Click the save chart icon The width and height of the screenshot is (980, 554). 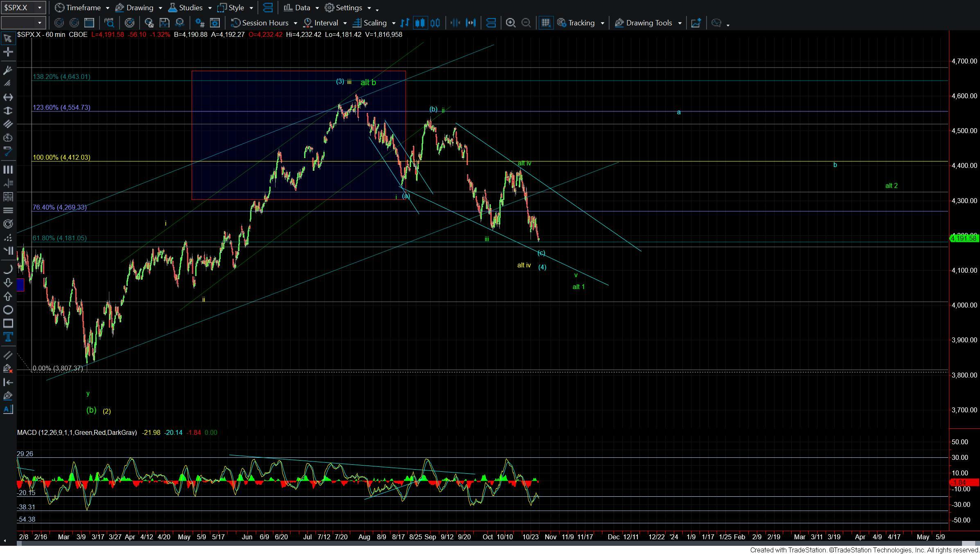164,23
